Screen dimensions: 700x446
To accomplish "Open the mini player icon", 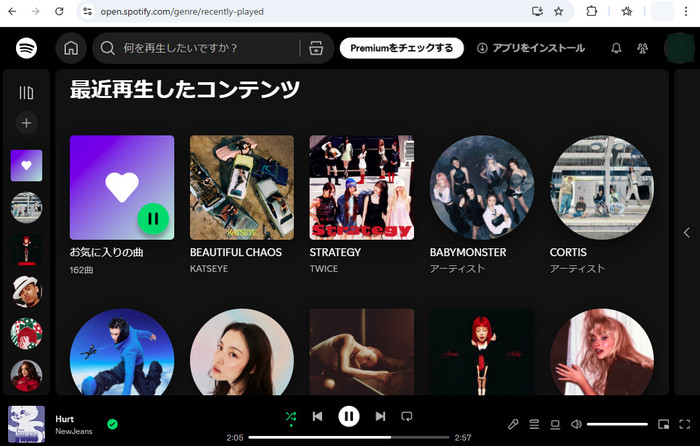I will click(663, 424).
